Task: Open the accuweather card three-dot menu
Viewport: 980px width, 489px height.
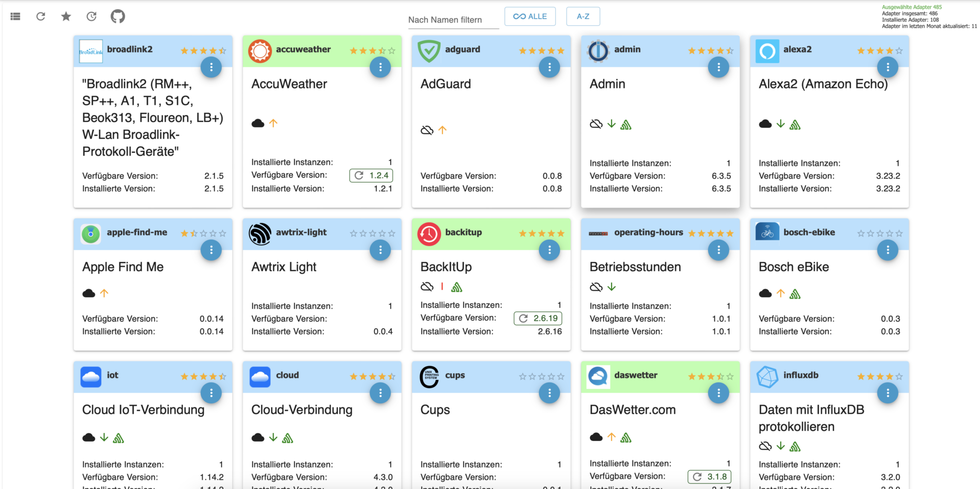Action: point(380,67)
